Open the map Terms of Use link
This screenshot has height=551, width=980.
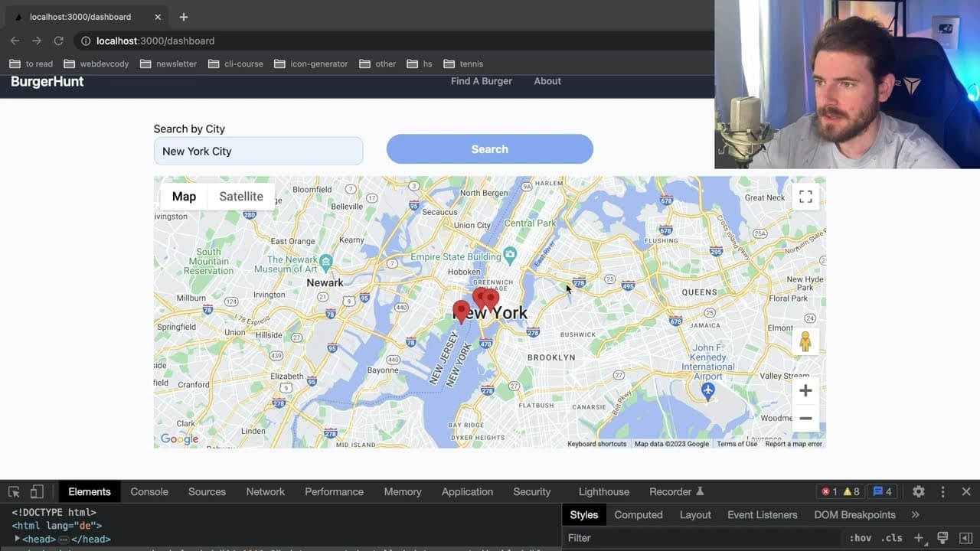click(x=737, y=444)
